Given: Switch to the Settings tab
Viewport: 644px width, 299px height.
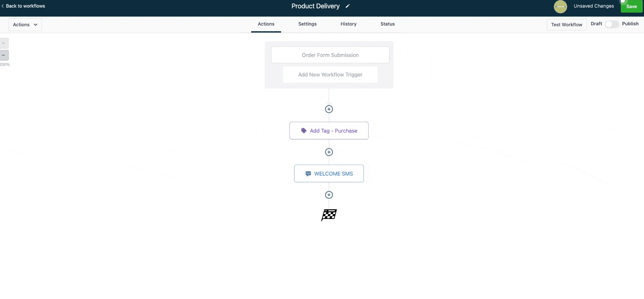Looking at the screenshot, I should click(x=307, y=24).
